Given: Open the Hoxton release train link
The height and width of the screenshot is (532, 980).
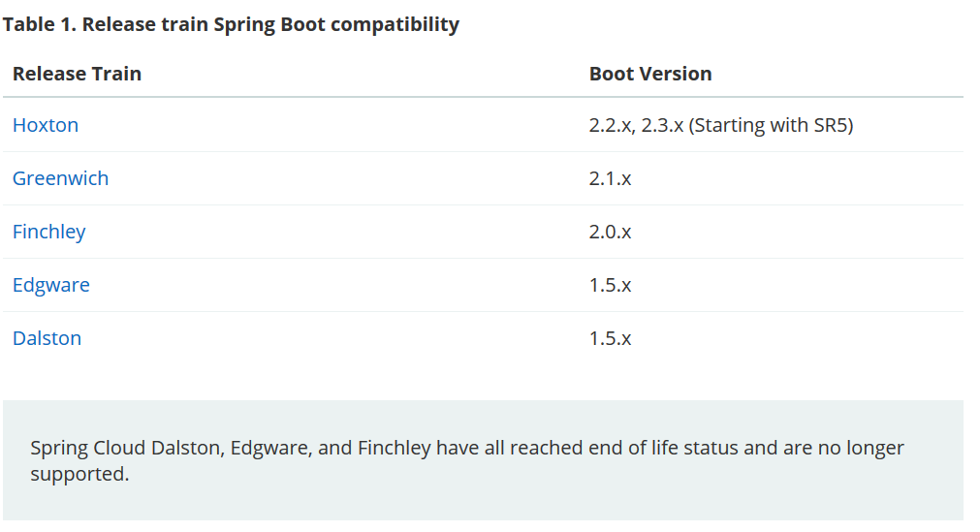Looking at the screenshot, I should point(46,125).
